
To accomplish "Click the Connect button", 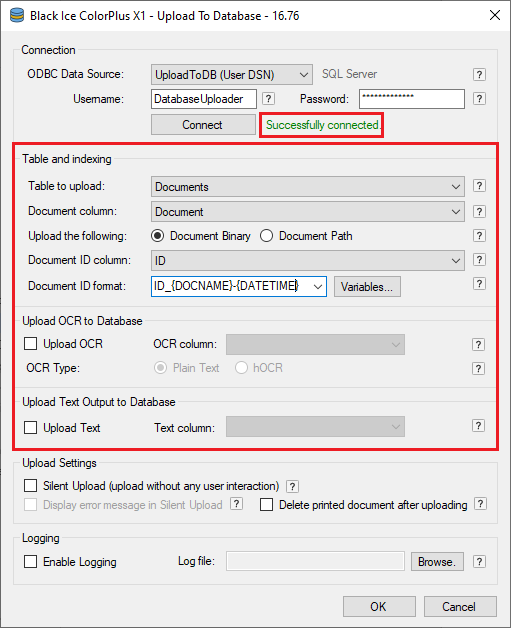I will click(x=203, y=125).
